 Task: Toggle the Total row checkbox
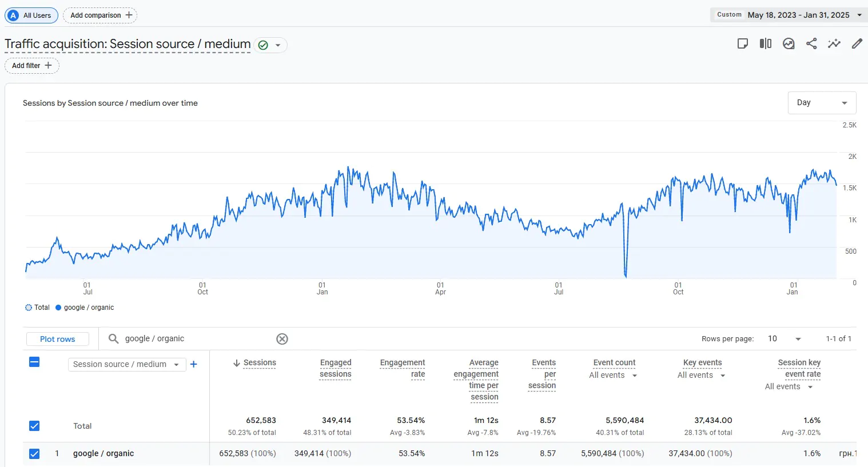(34, 426)
